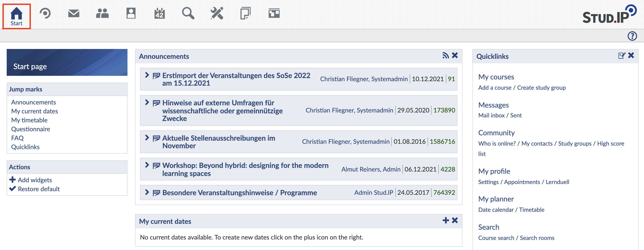Open the Profile person icon
The image size is (644, 250).
point(131,13)
